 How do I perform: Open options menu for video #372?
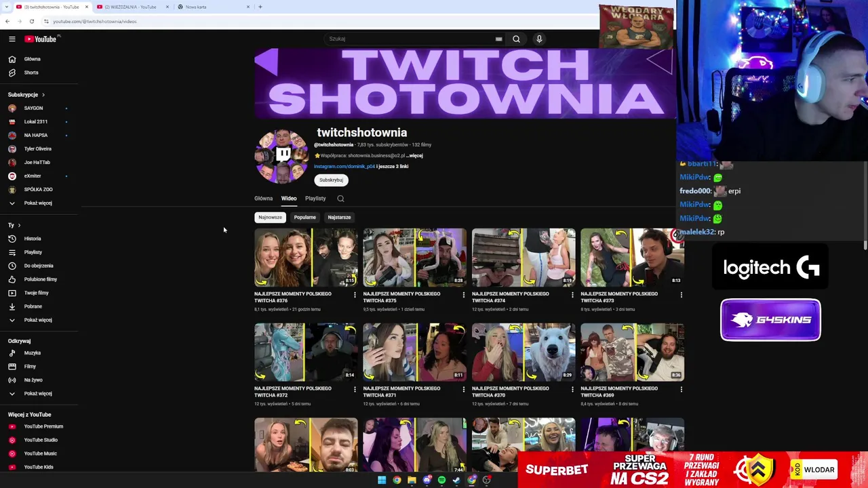tap(355, 390)
